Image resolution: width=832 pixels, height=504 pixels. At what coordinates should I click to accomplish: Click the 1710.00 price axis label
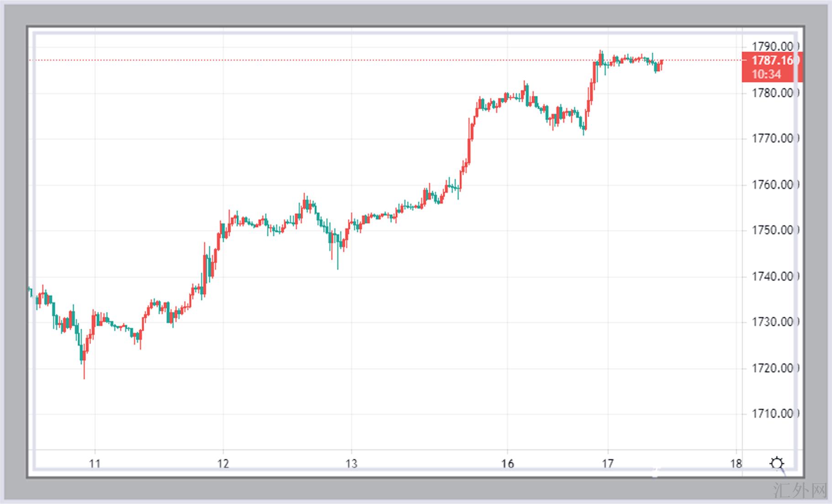coord(773,414)
